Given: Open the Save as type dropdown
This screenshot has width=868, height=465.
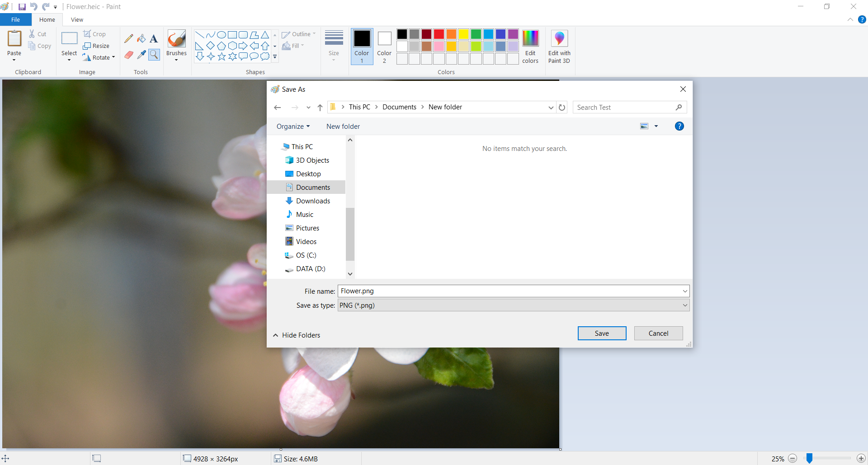Looking at the screenshot, I should click(513, 305).
